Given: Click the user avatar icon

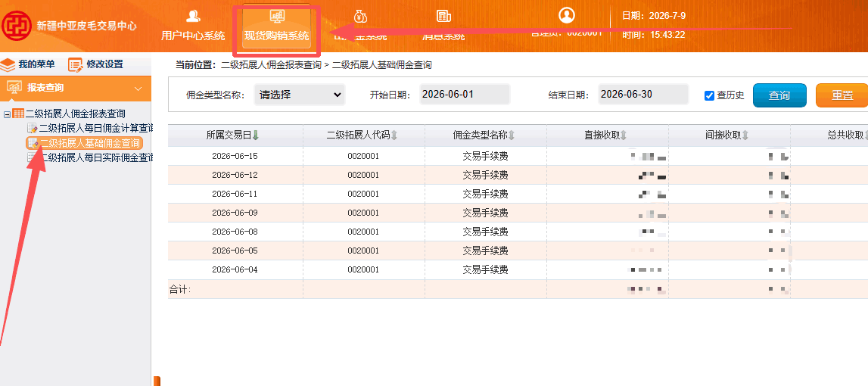Looking at the screenshot, I should coord(566,15).
